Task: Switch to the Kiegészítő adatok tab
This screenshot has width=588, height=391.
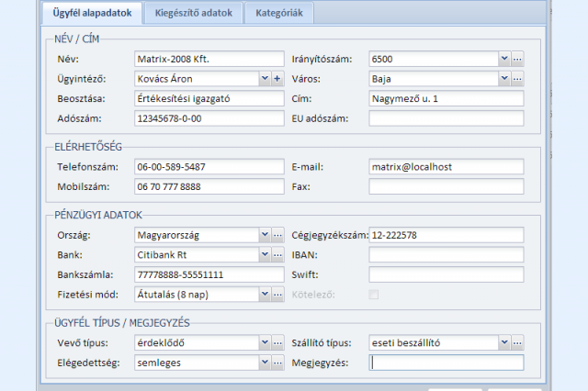Action: click(193, 14)
